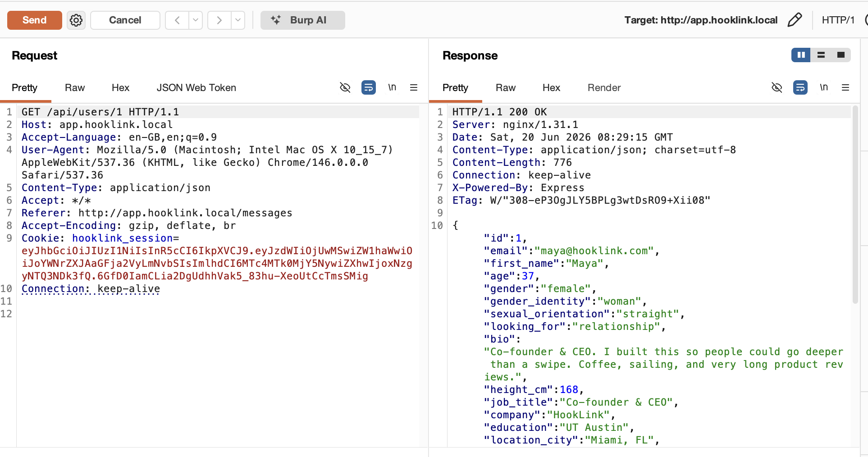Click the "job_title" Co-founder & CEO value
Viewport: 868px width, 457px height.
coord(616,402)
